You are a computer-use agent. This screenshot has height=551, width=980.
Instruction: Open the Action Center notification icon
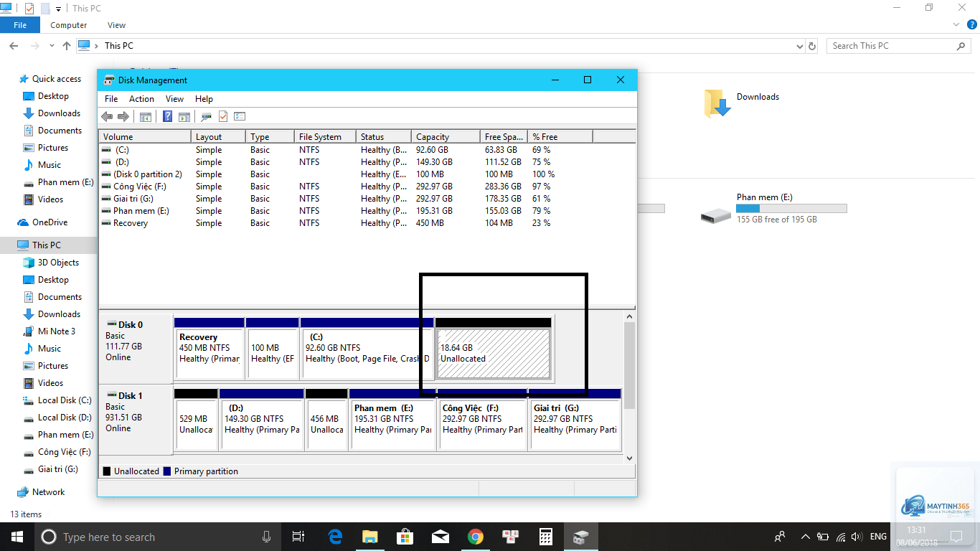tap(956, 537)
